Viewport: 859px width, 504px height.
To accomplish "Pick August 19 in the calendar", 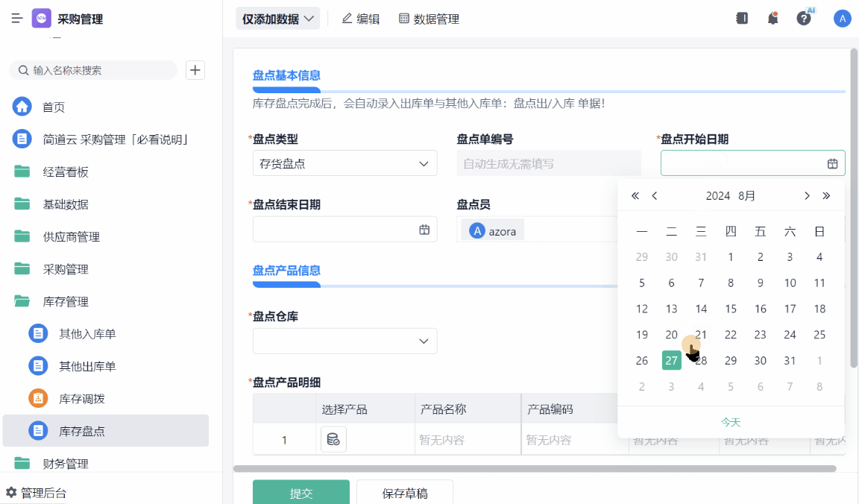I will (642, 334).
